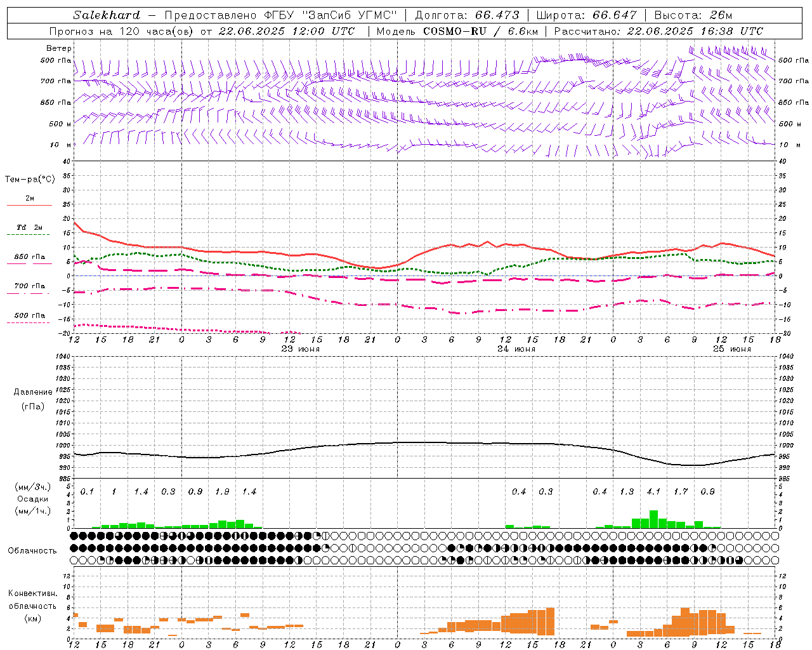This screenshot has width=812, height=650.
Task: Select the 500 гПа temperature legend entry
Action: click(30, 315)
